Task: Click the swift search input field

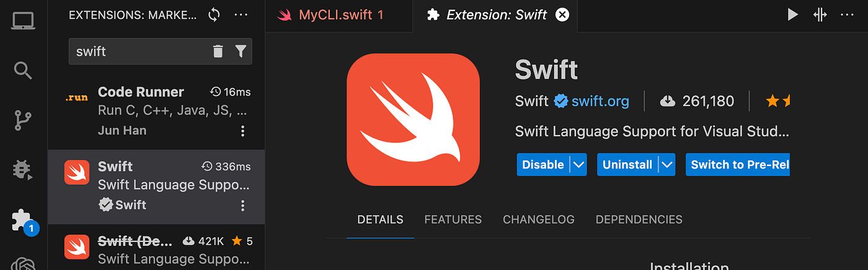Action: tap(141, 51)
